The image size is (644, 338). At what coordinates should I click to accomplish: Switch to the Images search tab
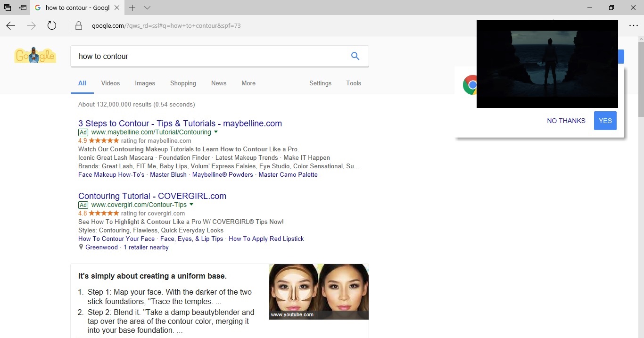[x=145, y=83]
